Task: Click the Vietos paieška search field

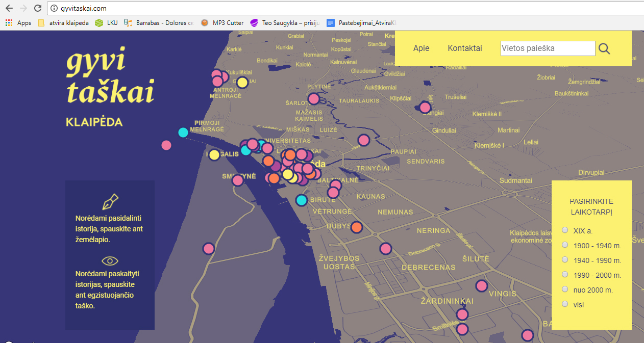Action: (548, 48)
